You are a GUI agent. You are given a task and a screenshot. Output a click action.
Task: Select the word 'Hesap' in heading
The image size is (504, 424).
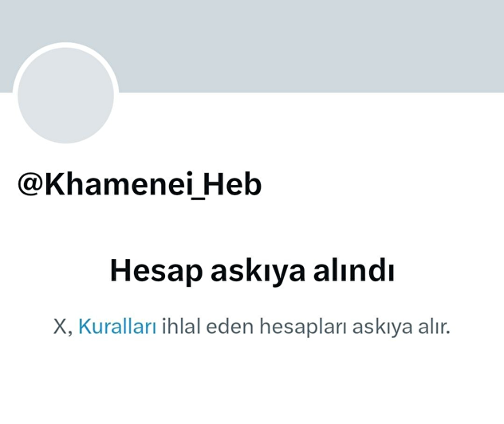[x=156, y=272]
